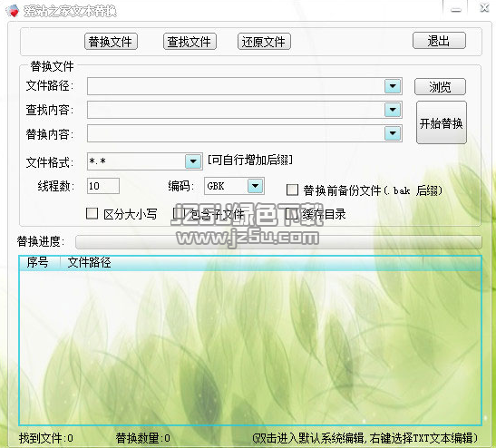The width and height of the screenshot is (496, 448).
Task: Click the 替换文件 mode button at top
Action: coord(111,42)
